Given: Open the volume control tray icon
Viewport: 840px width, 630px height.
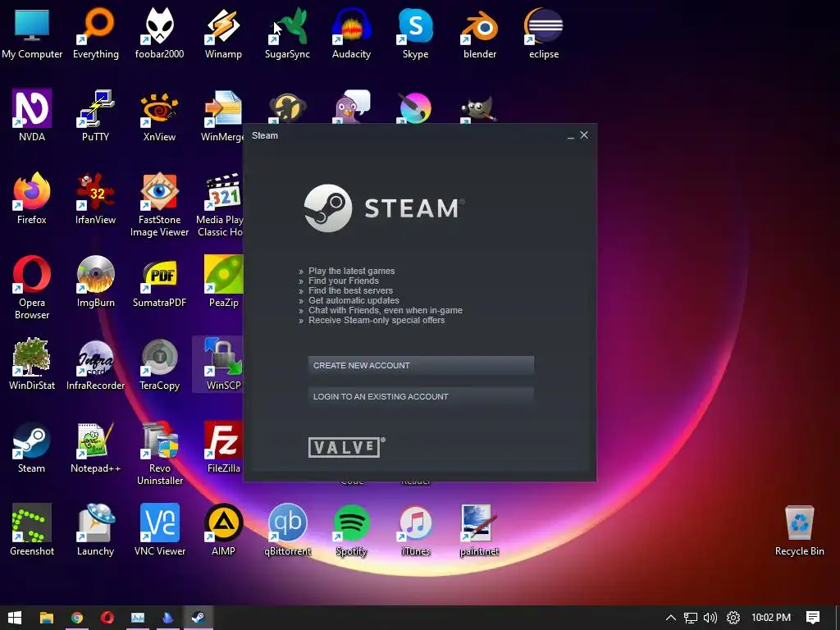Looking at the screenshot, I should pos(710,618).
